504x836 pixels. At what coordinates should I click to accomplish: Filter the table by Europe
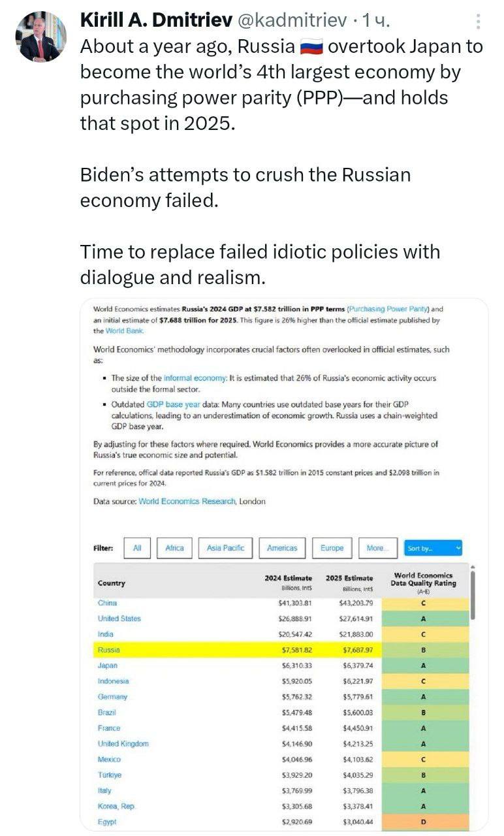pyautogui.click(x=332, y=549)
